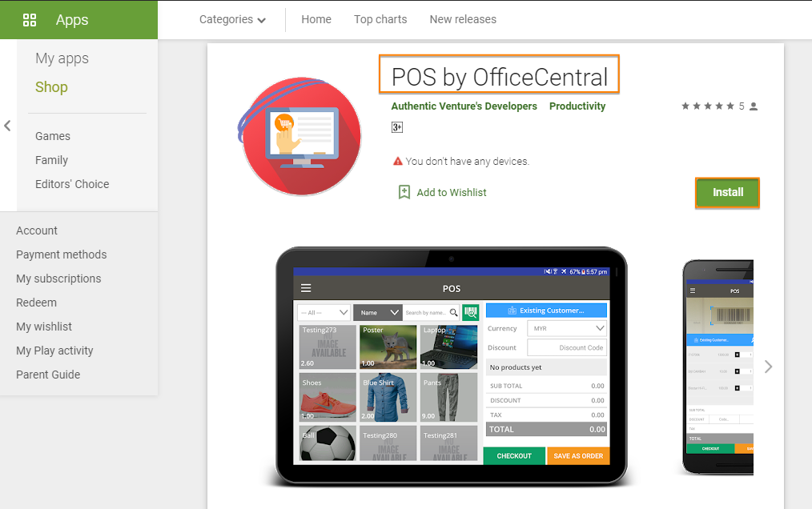
Task: Open Authentic Venture's Developers page
Action: (464, 106)
